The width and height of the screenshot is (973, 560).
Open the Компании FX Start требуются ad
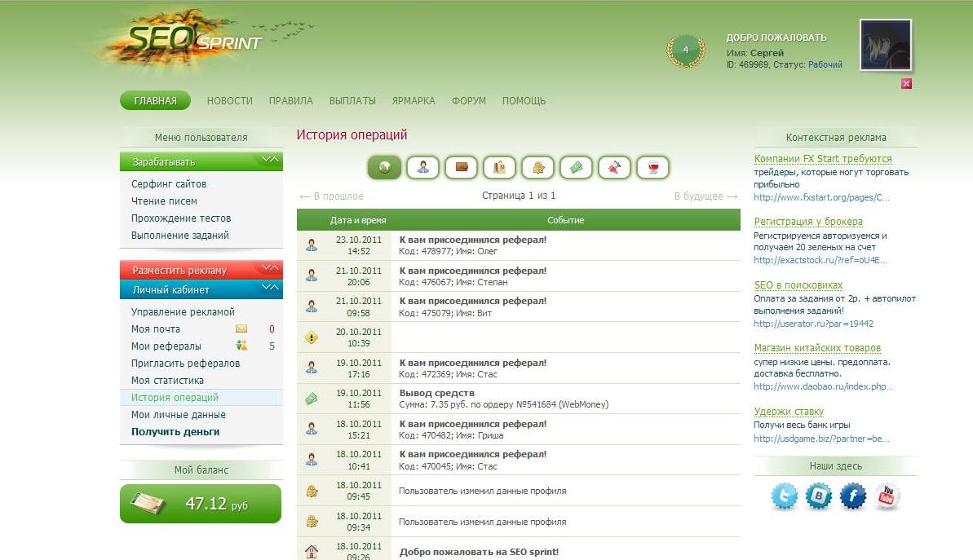point(823,159)
